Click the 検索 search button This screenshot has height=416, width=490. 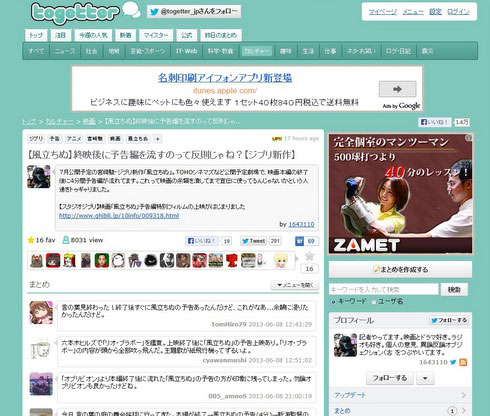454,289
